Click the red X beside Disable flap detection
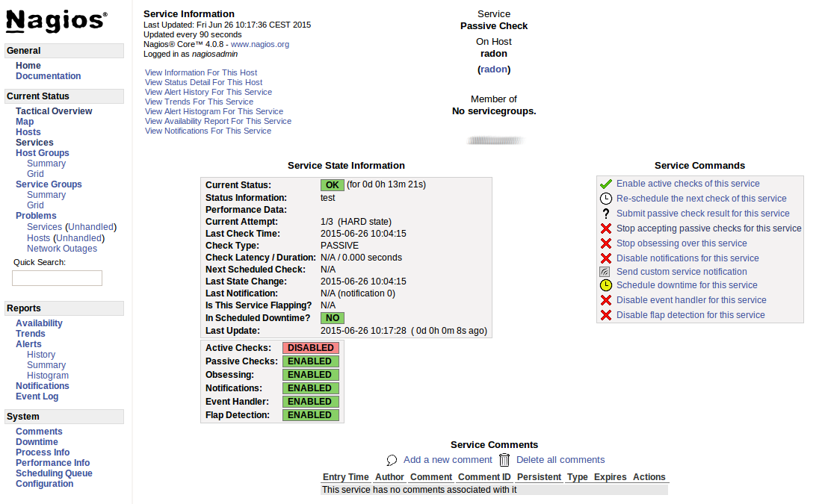The width and height of the screenshot is (828, 504). [606, 315]
